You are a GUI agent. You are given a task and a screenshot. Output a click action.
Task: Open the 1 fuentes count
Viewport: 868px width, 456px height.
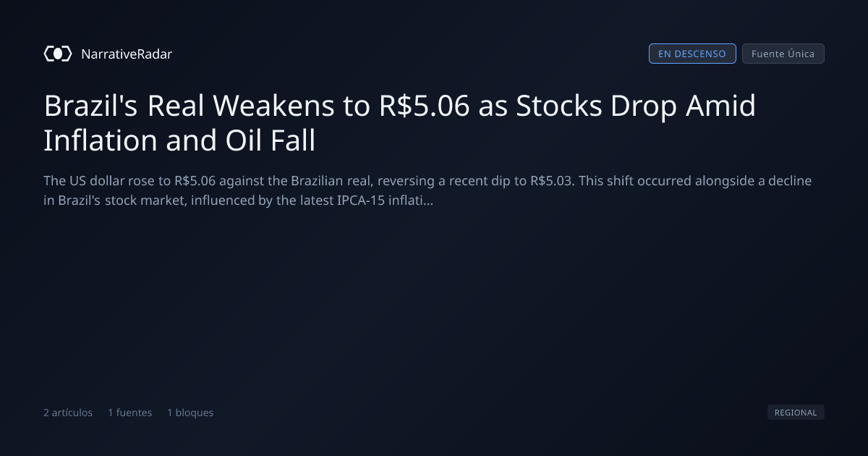130,413
